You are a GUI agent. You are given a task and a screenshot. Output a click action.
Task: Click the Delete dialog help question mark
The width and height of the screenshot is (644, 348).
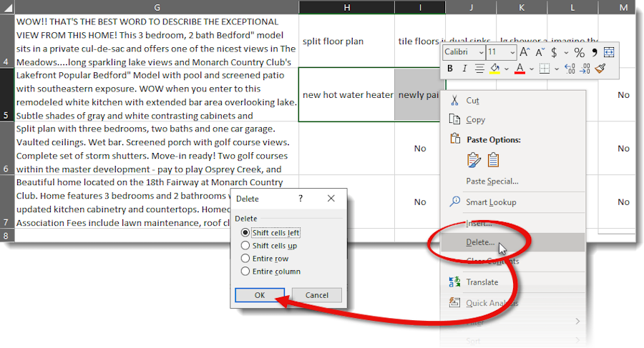tap(301, 199)
